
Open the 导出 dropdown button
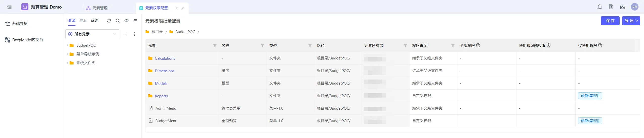pos(631,21)
